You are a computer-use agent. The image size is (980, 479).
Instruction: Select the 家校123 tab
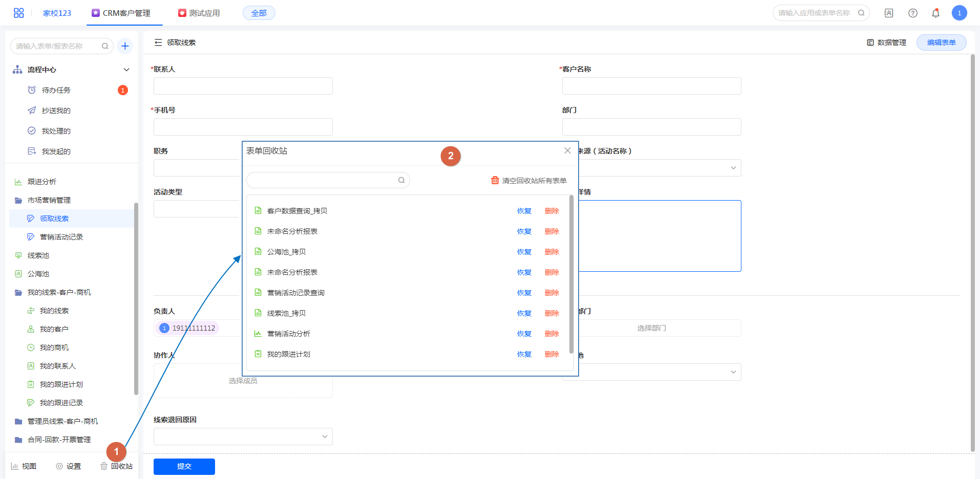click(57, 13)
